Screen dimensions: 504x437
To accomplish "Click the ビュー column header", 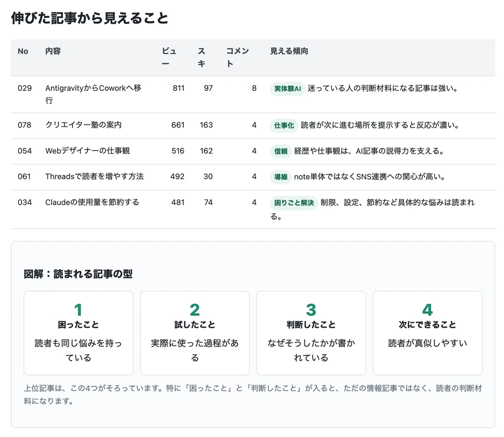I will pyautogui.click(x=169, y=58).
